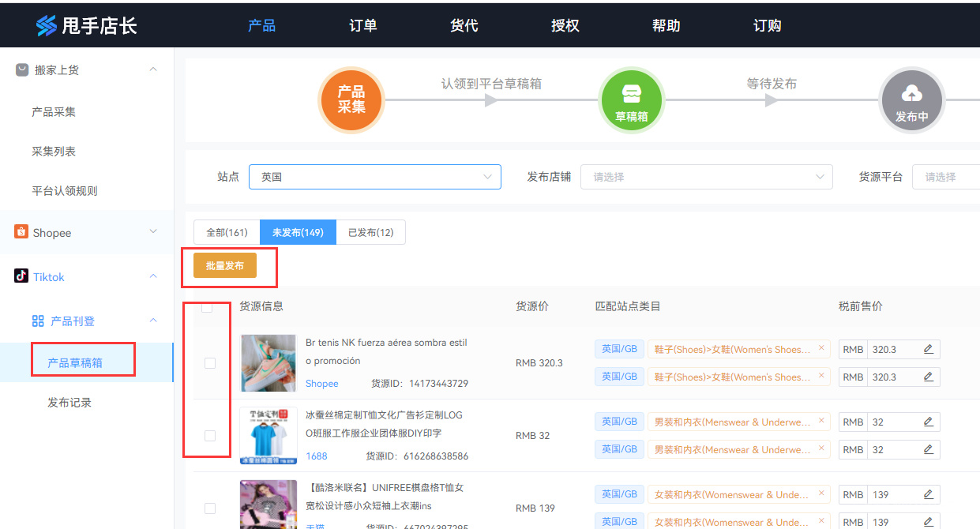
Task: Check the 冰蚕丝棉定制T恤 product row checkbox
Action: coord(210,436)
